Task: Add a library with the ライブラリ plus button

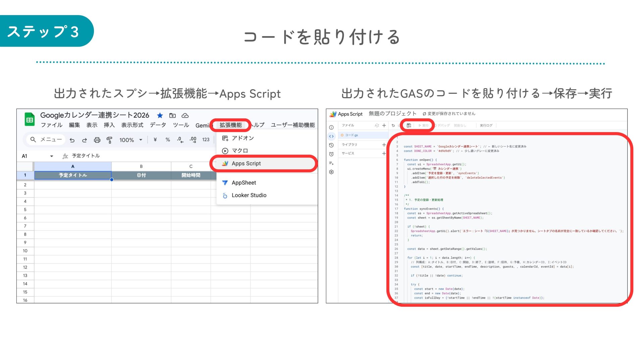Action: coord(384,145)
